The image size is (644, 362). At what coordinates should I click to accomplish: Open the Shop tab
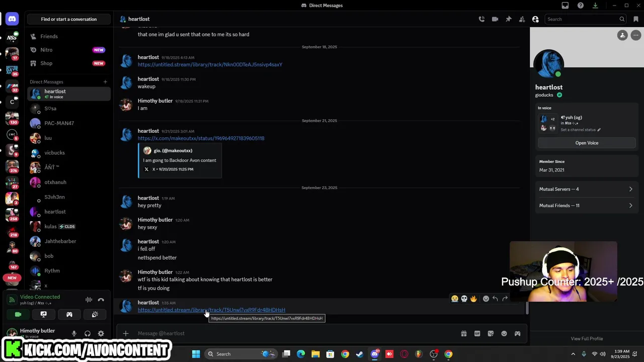click(x=69, y=63)
